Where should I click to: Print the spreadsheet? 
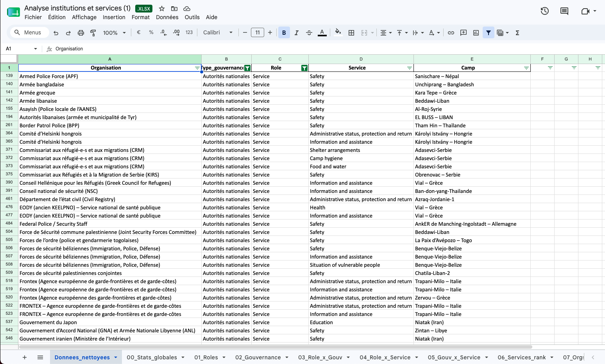tap(81, 33)
